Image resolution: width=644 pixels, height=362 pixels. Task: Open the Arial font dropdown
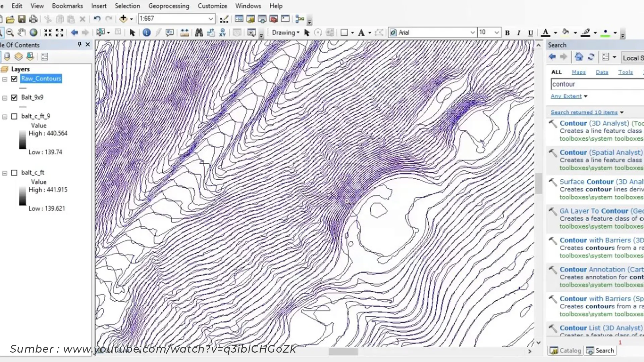[472, 33]
